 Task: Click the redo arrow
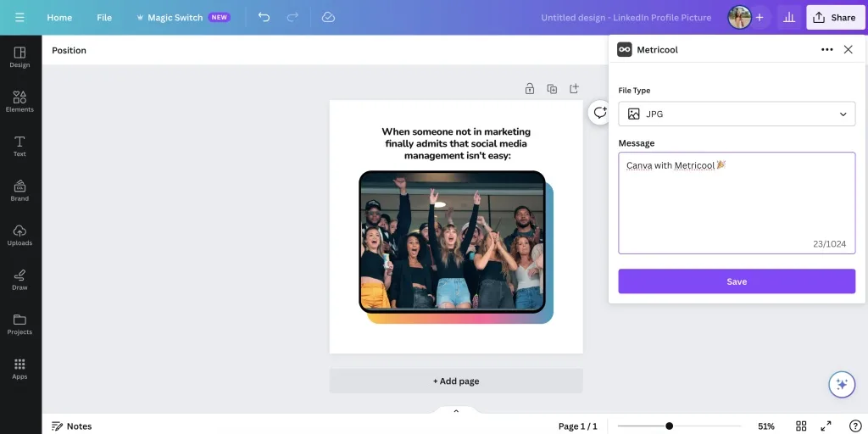click(x=292, y=17)
